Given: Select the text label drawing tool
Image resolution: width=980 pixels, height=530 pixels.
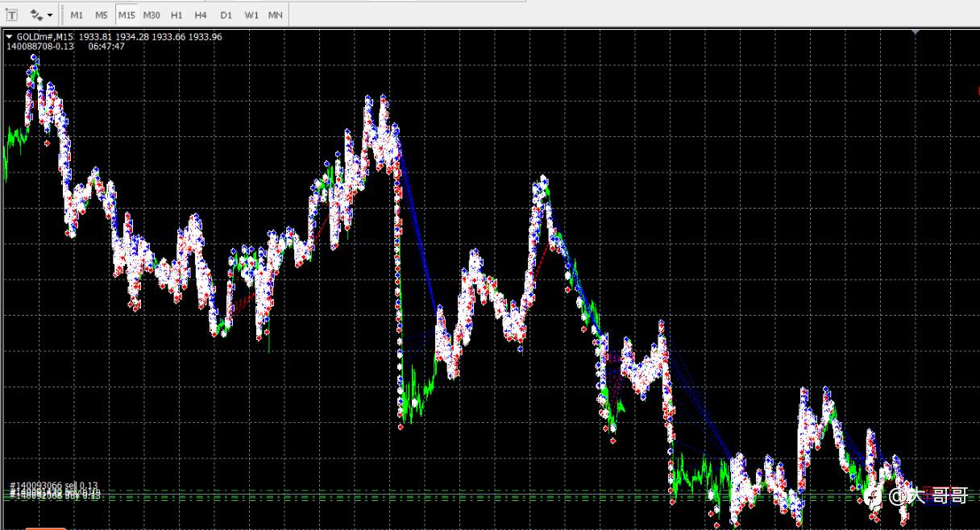Looking at the screenshot, I should (x=12, y=14).
